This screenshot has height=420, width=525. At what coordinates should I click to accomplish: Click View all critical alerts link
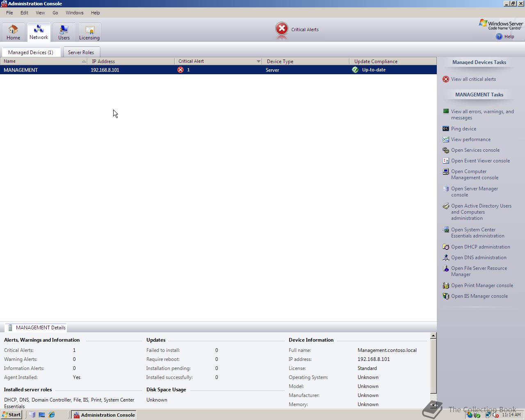(473, 79)
